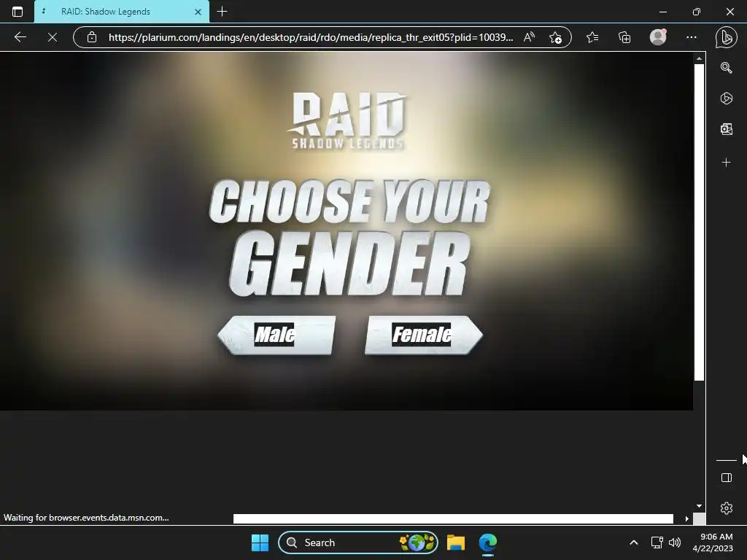
Task: Click the vertical scrollbar thumb
Action: tap(699, 222)
